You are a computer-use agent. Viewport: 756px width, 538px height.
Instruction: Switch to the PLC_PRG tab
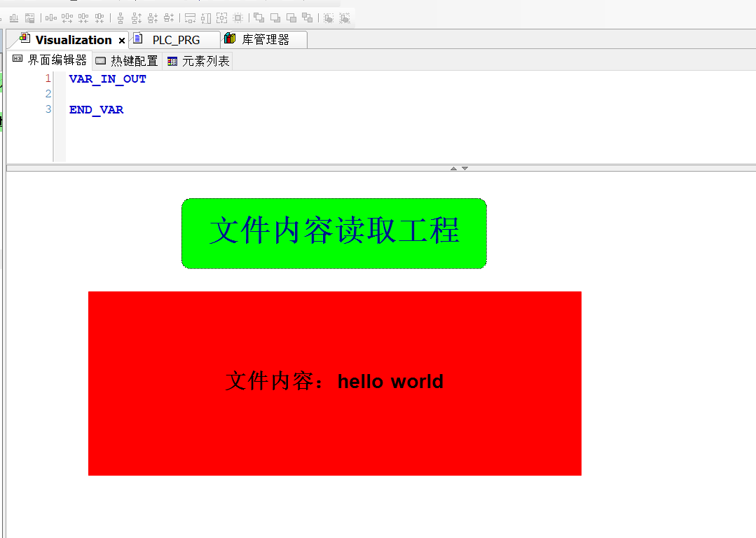pos(174,39)
